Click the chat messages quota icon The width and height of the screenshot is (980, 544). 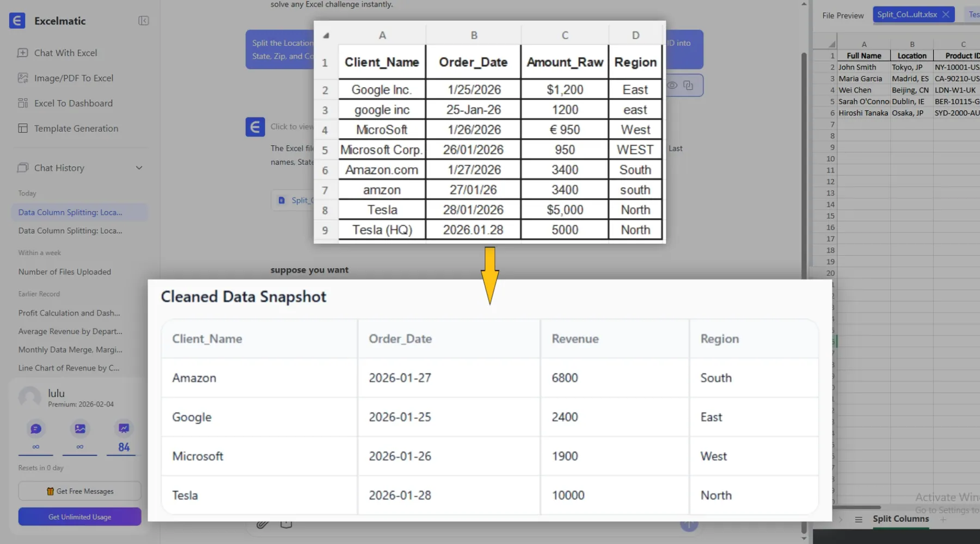(x=36, y=429)
